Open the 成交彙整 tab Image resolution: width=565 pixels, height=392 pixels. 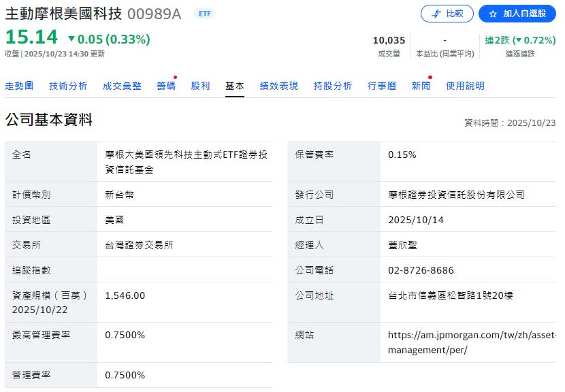coord(122,86)
